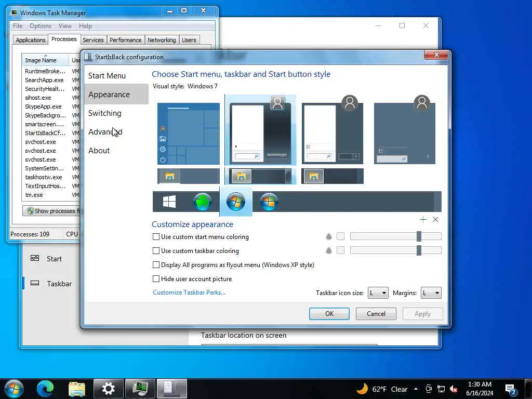Image resolution: width=532 pixels, height=399 pixels.
Task: Click the Start icon in Settings sidebar
Action: (x=35, y=258)
